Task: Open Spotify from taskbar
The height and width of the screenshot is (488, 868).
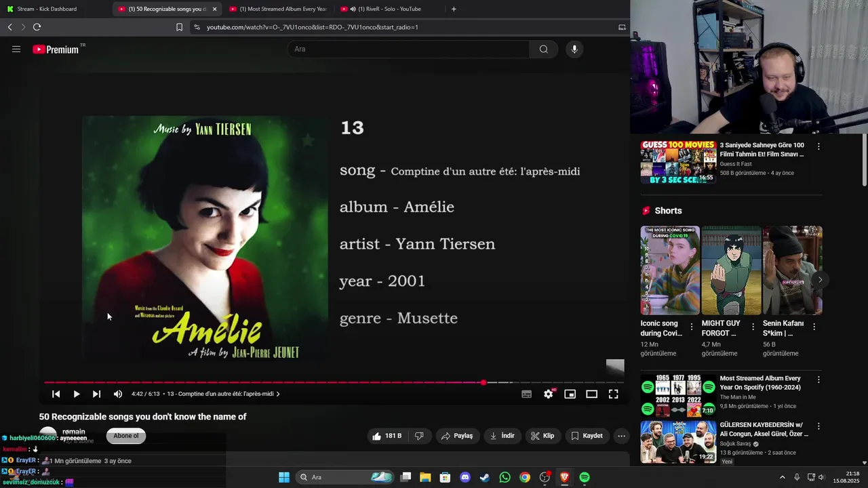Action: [585, 477]
